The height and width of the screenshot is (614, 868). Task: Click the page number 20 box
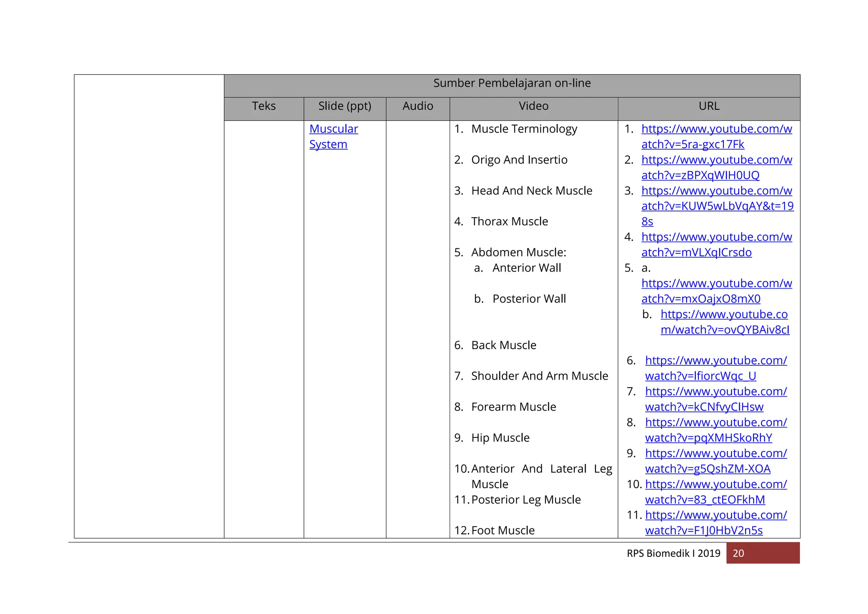[762, 553]
